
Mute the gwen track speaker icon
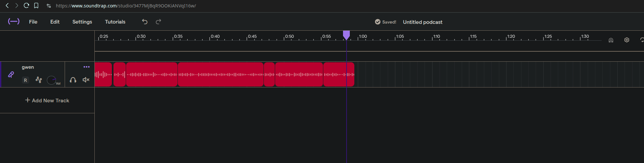pyautogui.click(x=86, y=80)
